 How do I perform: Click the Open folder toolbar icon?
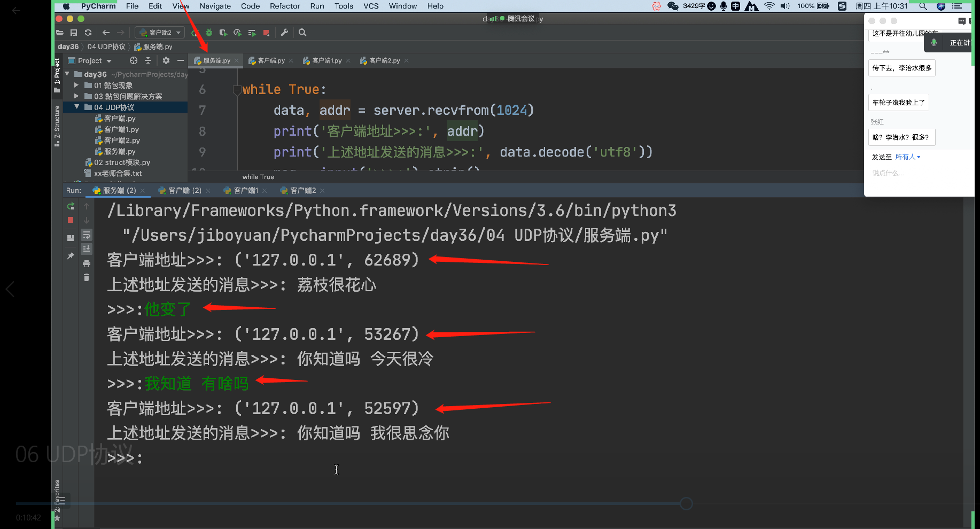[x=60, y=33]
